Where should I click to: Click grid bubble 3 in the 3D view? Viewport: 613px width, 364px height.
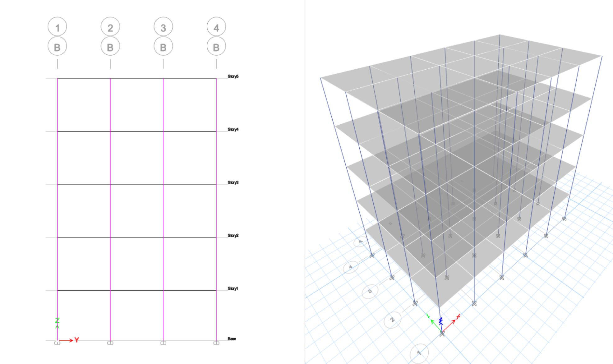pos(370,291)
